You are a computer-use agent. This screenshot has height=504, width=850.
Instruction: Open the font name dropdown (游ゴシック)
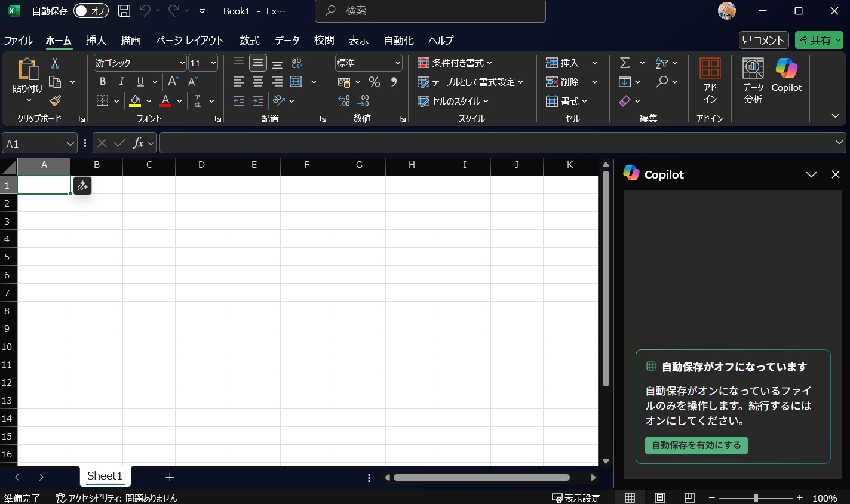(182, 63)
